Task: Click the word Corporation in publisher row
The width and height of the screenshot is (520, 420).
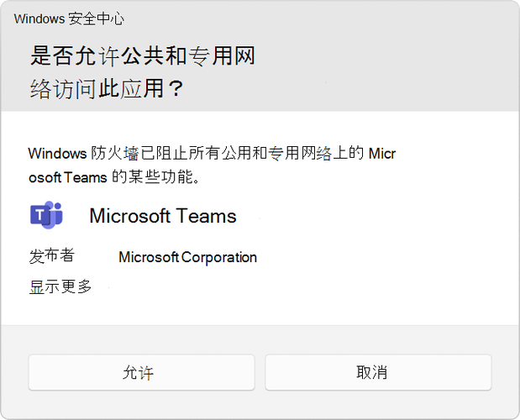Action: (219, 258)
